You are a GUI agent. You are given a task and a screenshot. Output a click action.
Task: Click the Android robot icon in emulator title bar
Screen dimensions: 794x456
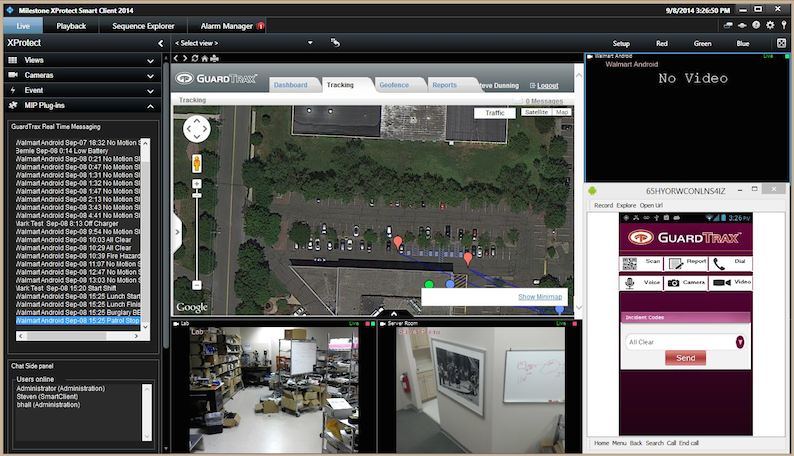click(x=592, y=191)
